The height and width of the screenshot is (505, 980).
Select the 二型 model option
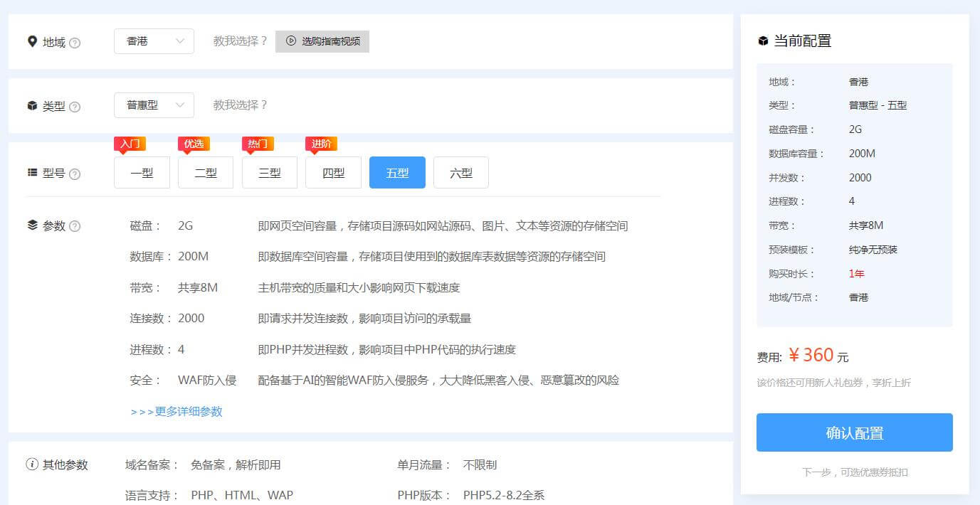pyautogui.click(x=206, y=173)
